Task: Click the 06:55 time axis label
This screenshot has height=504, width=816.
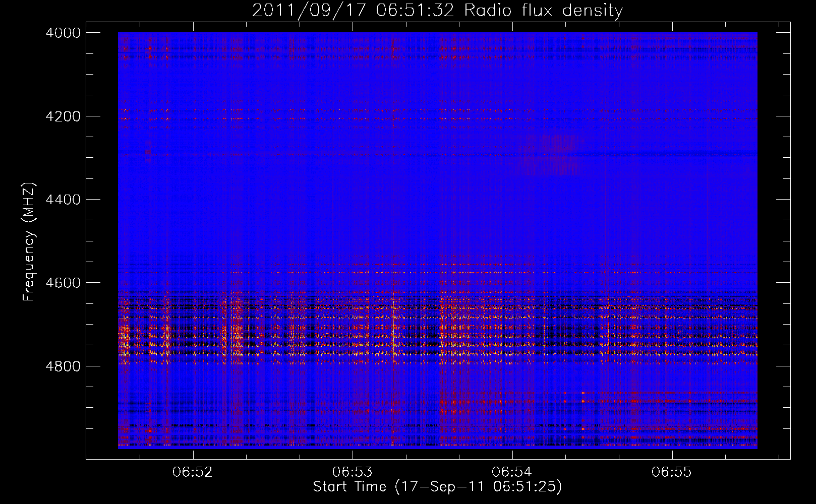Action: pos(672,472)
